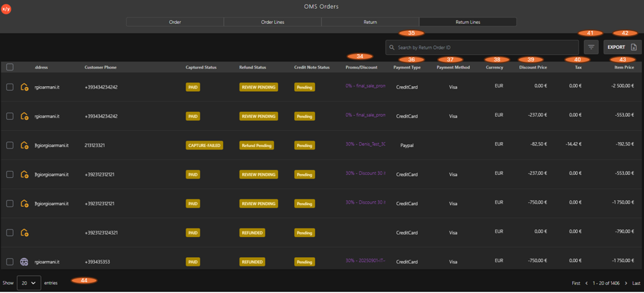Click the house icon in the 213123321 row
Image resolution: width=644 pixels, height=293 pixels.
25,145
